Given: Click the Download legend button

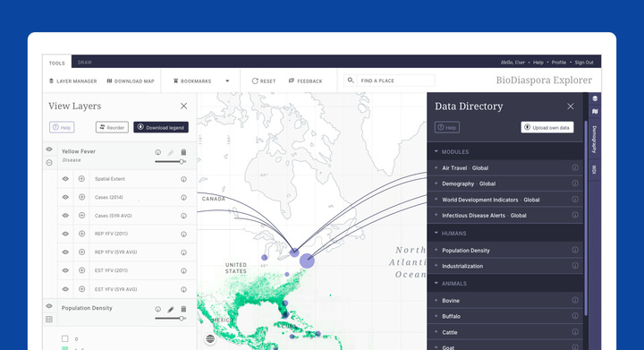Looking at the screenshot, I should (x=161, y=127).
